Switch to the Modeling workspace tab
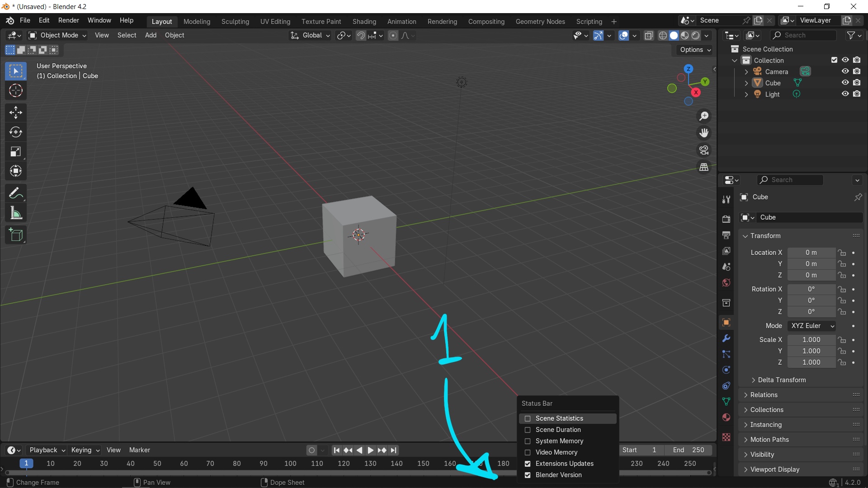This screenshot has width=868, height=488. [197, 22]
